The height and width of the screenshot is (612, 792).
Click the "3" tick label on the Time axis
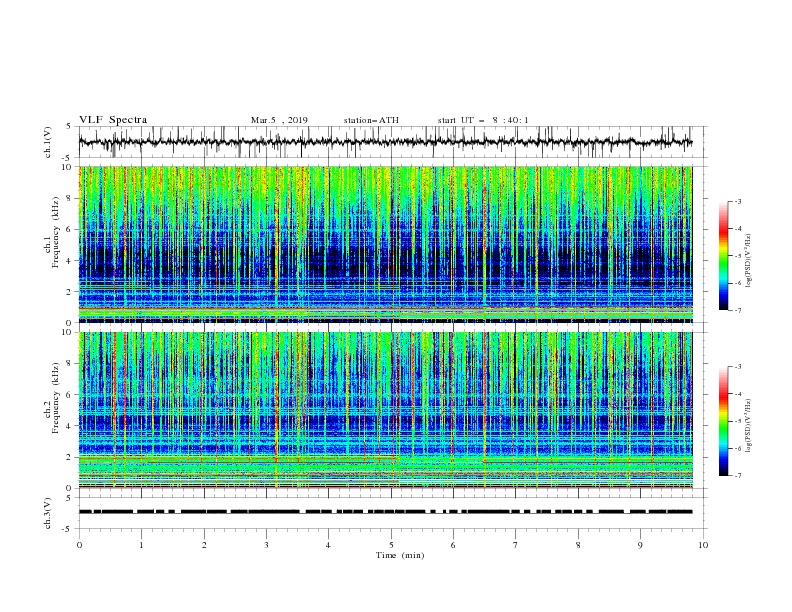[x=266, y=545]
